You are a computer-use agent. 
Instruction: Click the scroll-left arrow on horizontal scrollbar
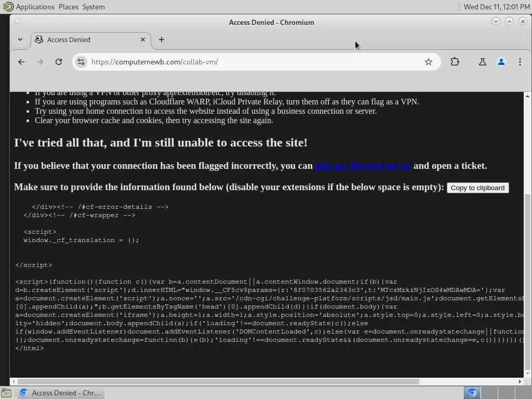[x=14, y=382]
